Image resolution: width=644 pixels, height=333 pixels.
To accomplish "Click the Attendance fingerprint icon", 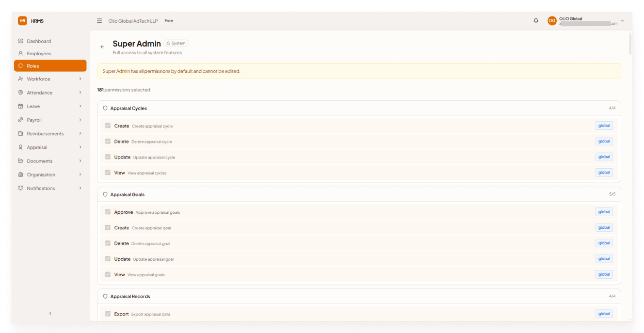I will pos(20,93).
